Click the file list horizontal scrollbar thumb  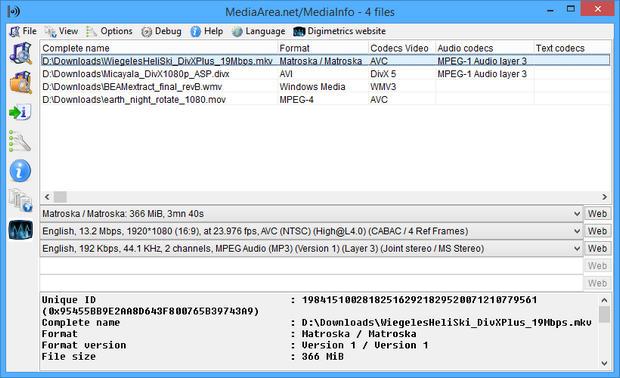coord(60,197)
